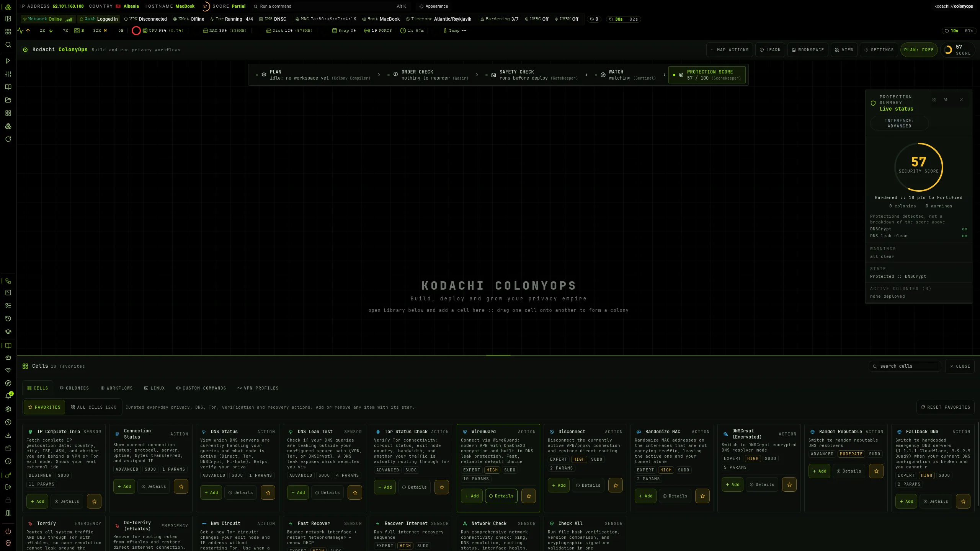980x551 pixels.
Task: Switch to the Linux tab
Action: click(154, 388)
